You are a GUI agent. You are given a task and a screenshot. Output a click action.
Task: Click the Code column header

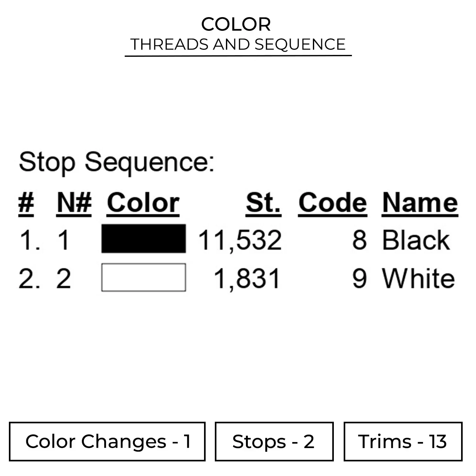[332, 203]
